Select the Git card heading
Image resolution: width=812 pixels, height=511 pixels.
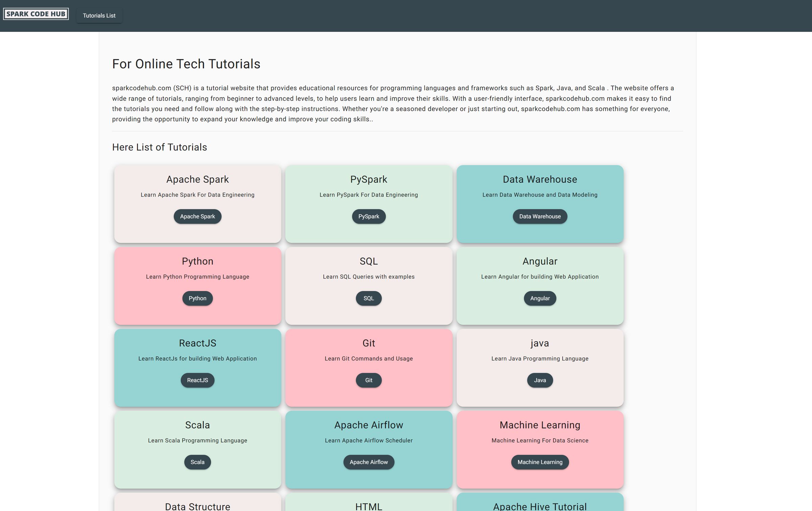(368, 343)
